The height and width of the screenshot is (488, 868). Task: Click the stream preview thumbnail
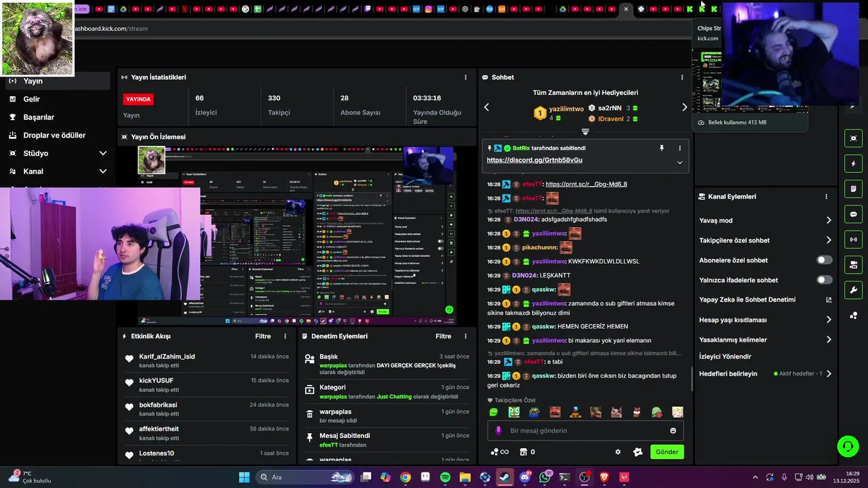click(296, 236)
